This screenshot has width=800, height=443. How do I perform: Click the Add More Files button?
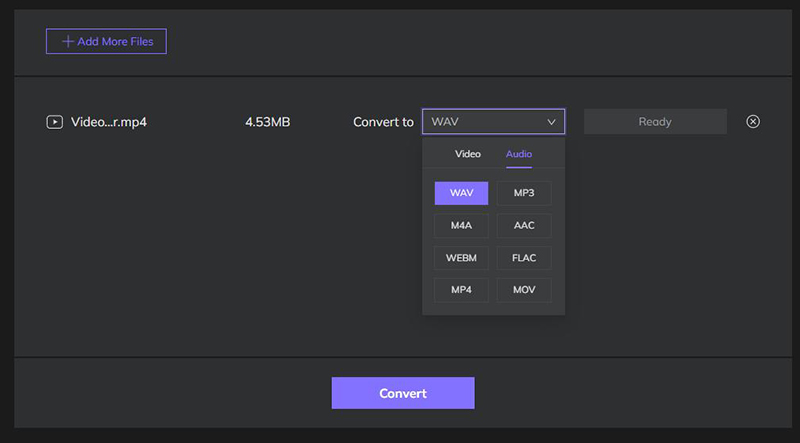106,41
